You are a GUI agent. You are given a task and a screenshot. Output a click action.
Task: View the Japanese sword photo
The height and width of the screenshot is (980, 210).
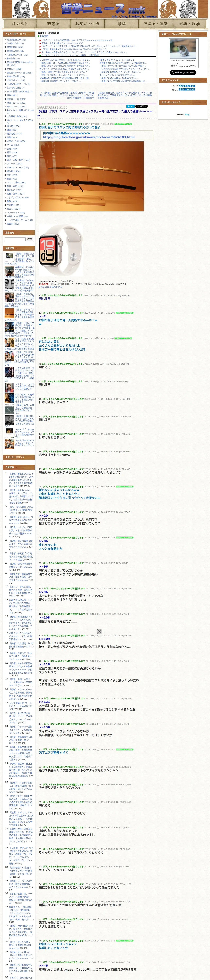[x=91, y=176]
